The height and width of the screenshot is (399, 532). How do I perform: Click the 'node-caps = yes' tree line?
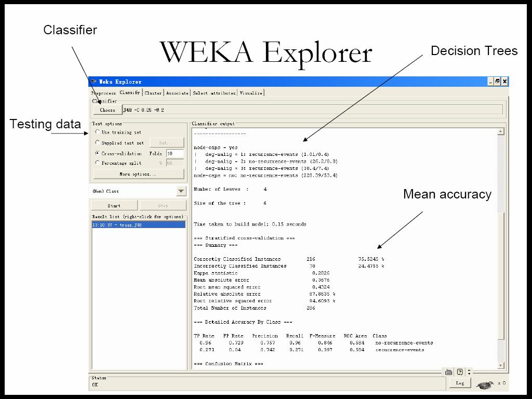tap(216, 148)
